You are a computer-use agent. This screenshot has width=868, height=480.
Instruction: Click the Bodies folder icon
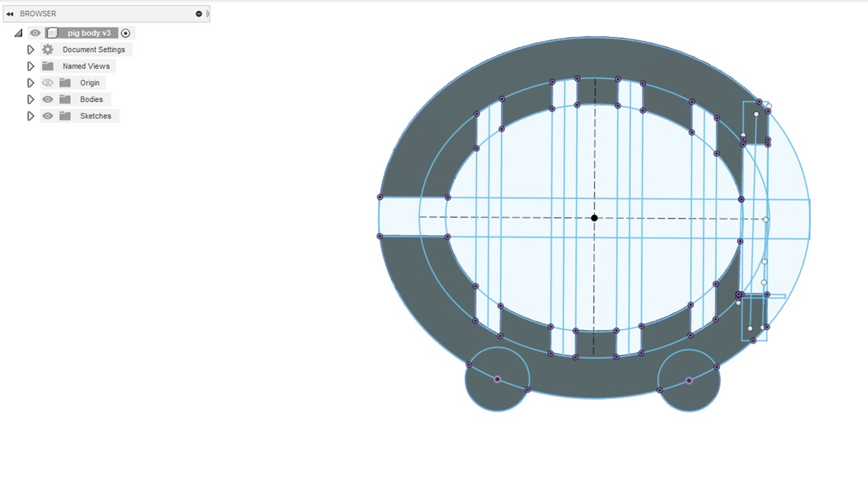[65, 99]
